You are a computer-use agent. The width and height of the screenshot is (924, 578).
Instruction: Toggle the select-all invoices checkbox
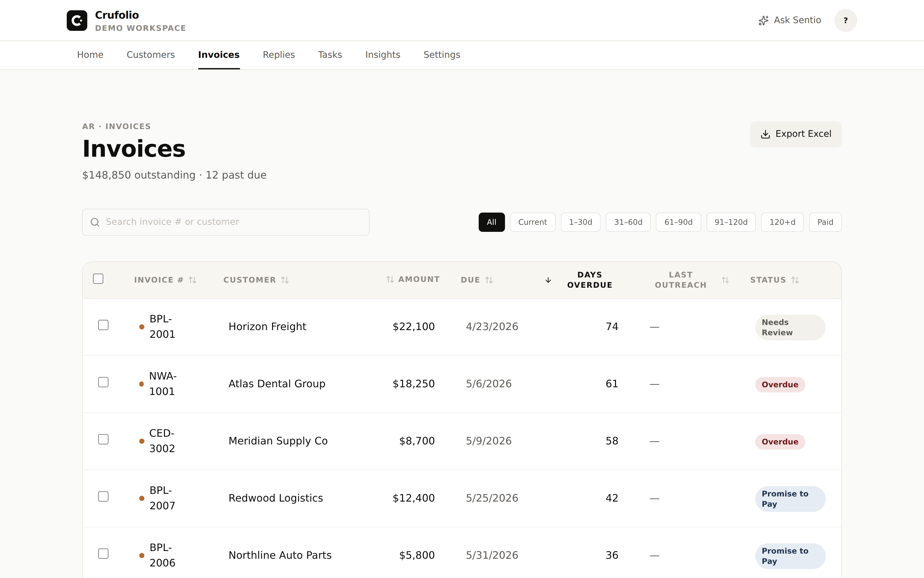(98, 279)
